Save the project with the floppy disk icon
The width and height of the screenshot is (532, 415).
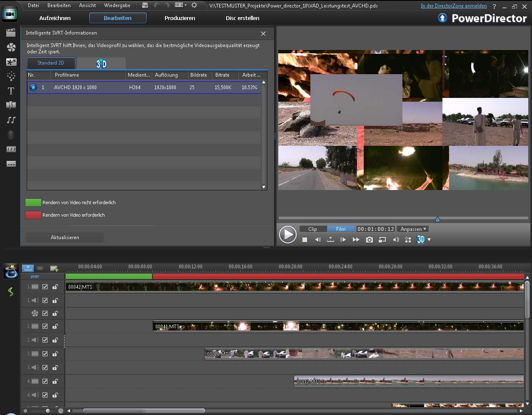(145, 5)
